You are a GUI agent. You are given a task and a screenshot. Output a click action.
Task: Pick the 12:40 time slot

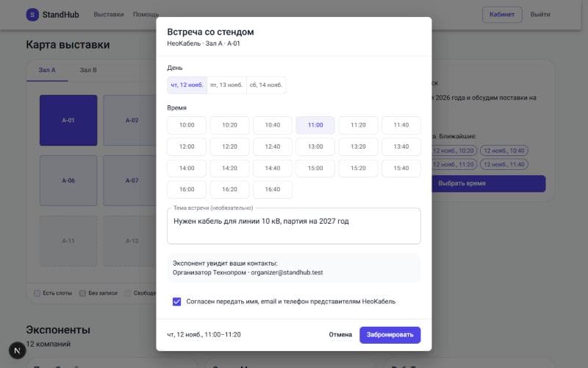(273, 146)
